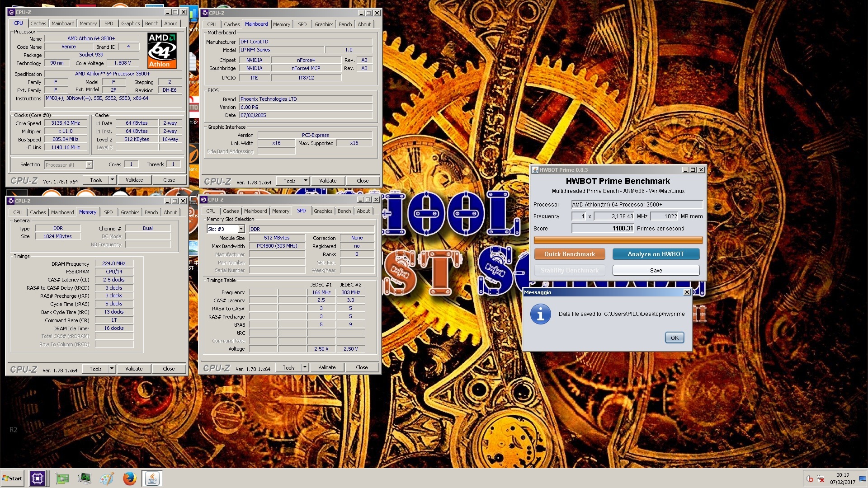The image size is (868, 488).
Task: Open About tab in CPU-Z Mainboard window
Action: [364, 24]
